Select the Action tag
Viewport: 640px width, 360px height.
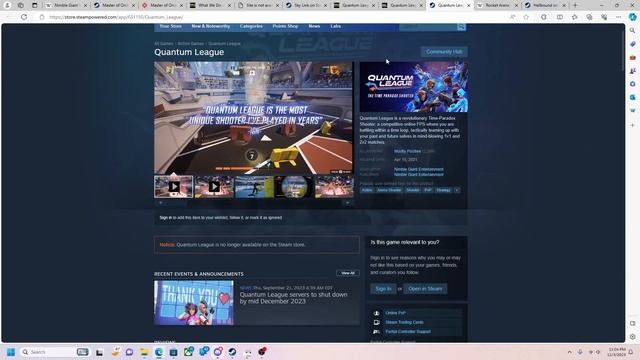(367, 190)
